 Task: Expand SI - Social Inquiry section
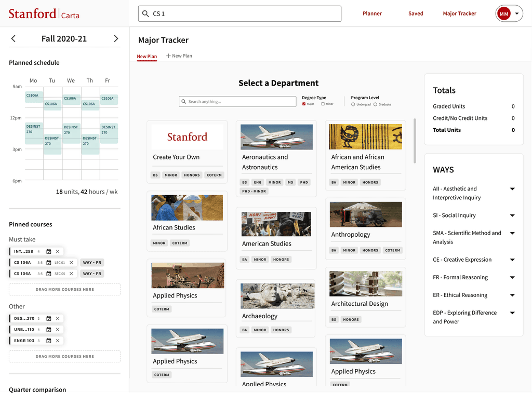[512, 215]
